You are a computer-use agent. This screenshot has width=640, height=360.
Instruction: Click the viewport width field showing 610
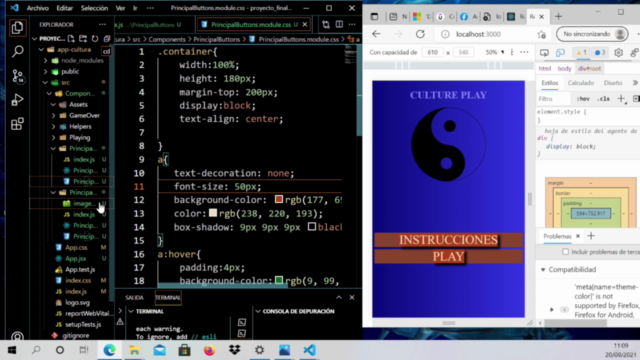point(433,52)
